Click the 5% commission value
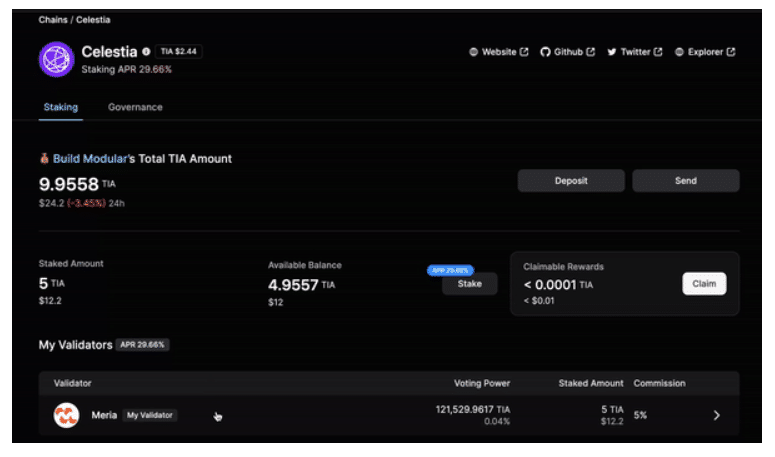 point(640,415)
